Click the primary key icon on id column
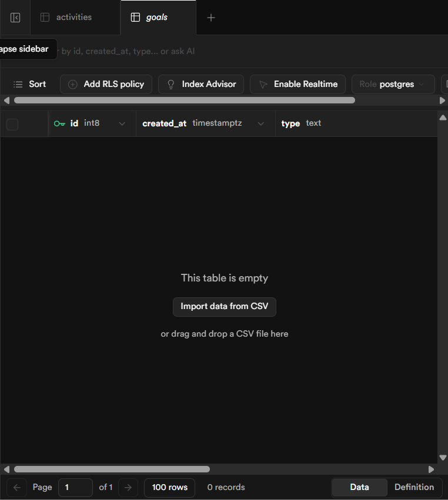This screenshot has height=500, width=448. [59, 123]
